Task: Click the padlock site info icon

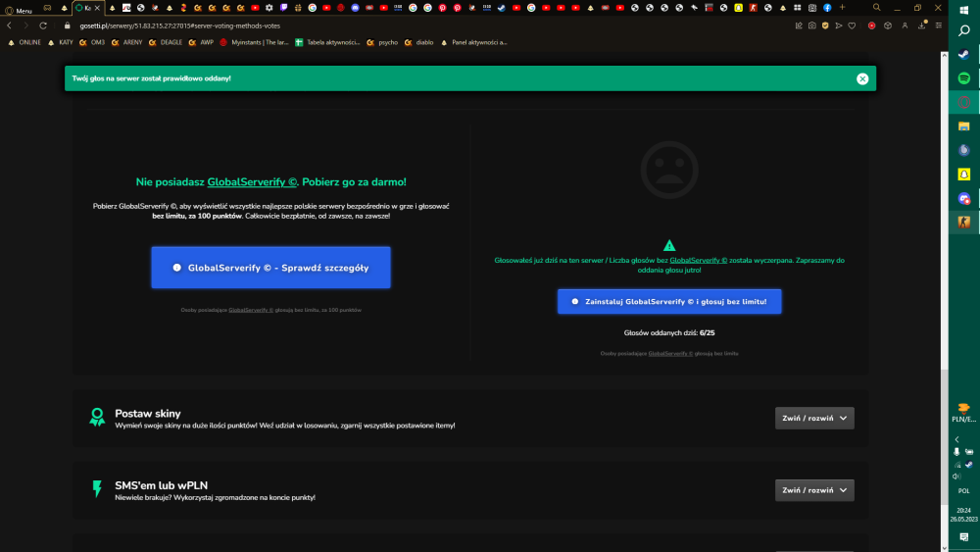Action: pyautogui.click(x=68, y=25)
